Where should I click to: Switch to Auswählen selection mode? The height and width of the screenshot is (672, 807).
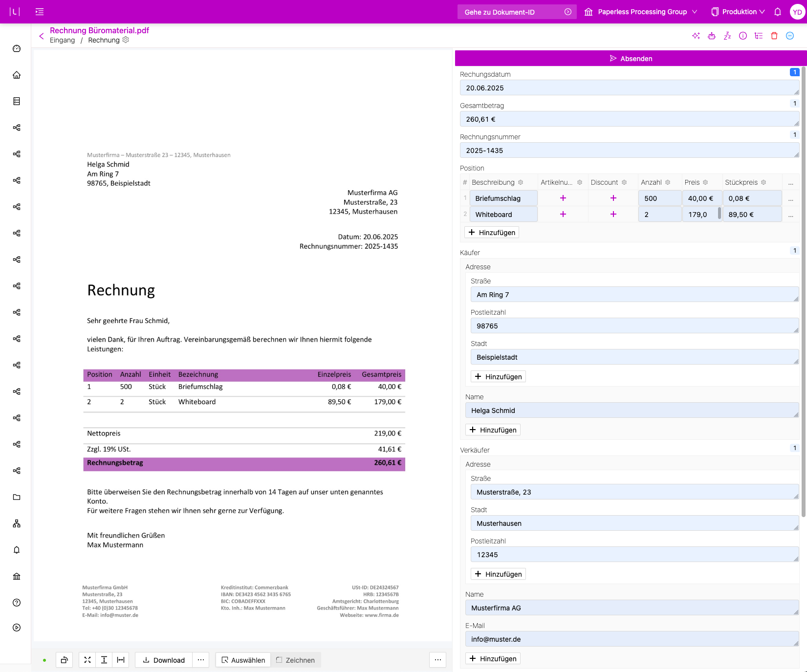click(243, 660)
